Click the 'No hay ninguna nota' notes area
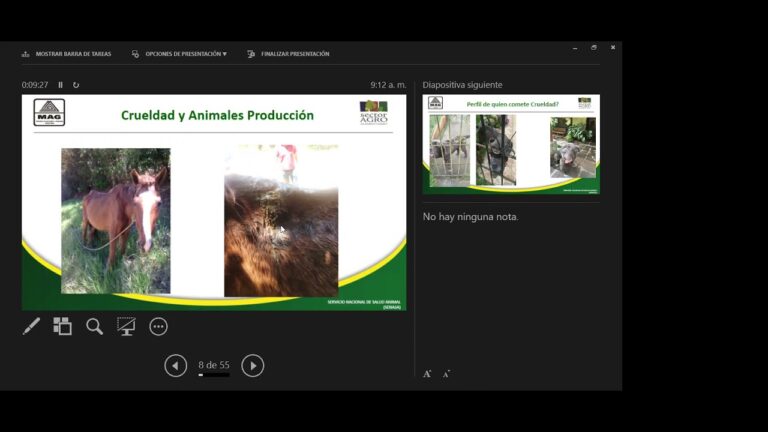This screenshot has height=432, width=768. [x=470, y=216]
